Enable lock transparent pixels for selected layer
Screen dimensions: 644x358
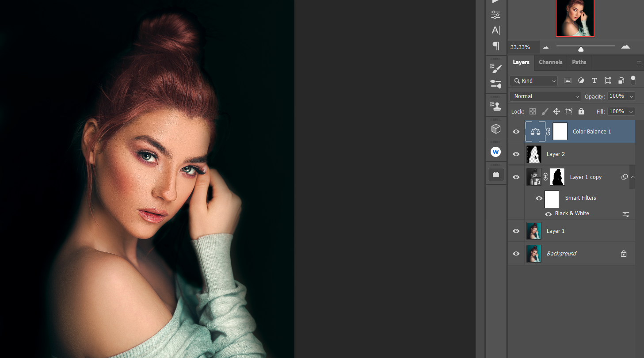(533, 111)
